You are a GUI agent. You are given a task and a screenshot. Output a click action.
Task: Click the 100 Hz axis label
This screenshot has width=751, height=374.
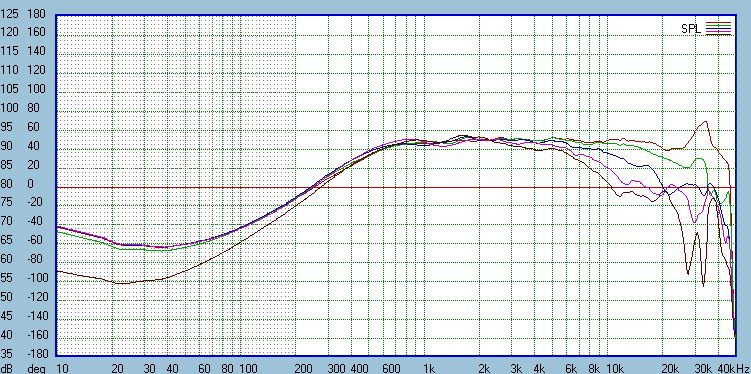click(248, 368)
